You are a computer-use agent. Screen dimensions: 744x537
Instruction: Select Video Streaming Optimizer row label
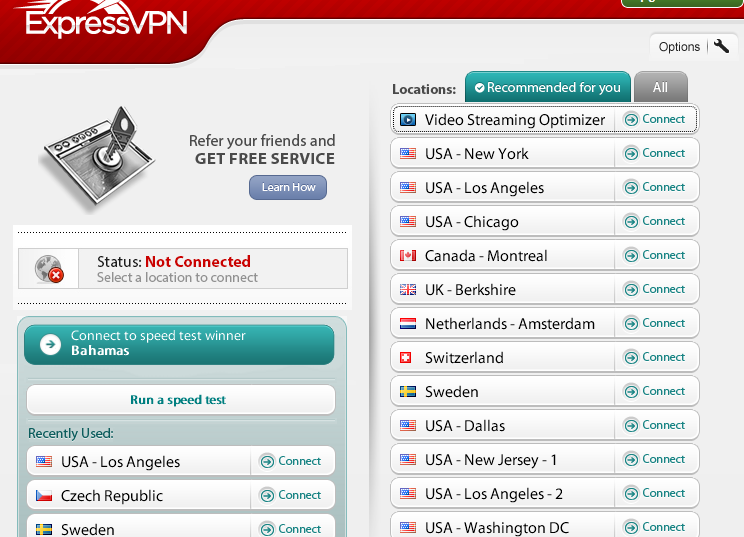[515, 120]
